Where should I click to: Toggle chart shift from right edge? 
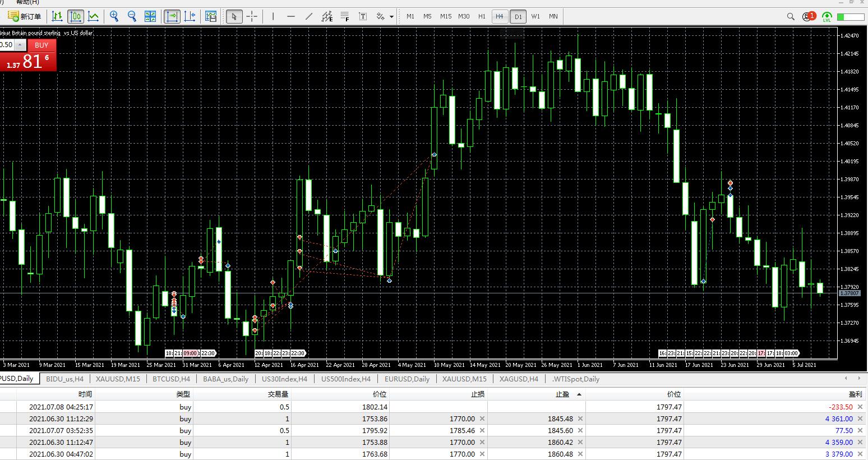tap(190, 16)
